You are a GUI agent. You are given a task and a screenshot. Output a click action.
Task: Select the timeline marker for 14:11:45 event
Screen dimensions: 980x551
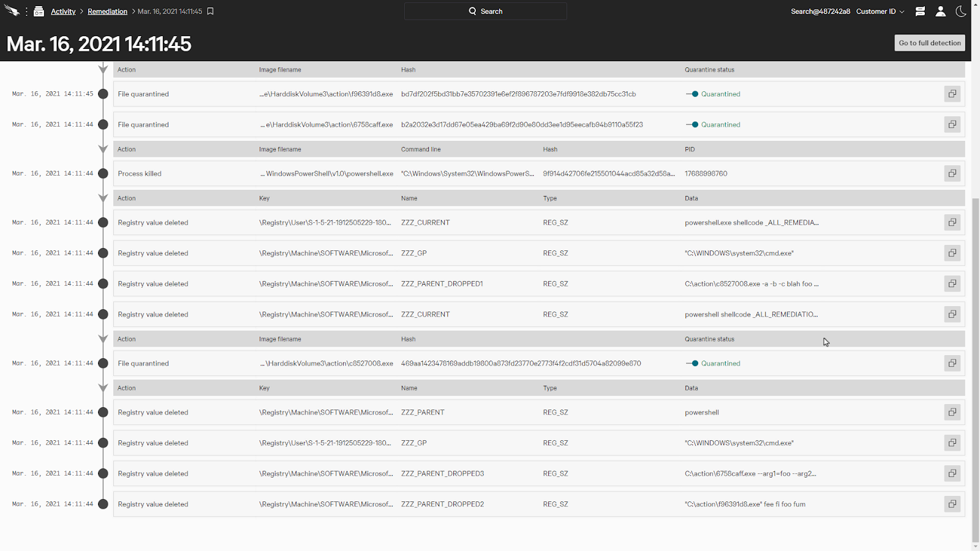click(x=103, y=94)
